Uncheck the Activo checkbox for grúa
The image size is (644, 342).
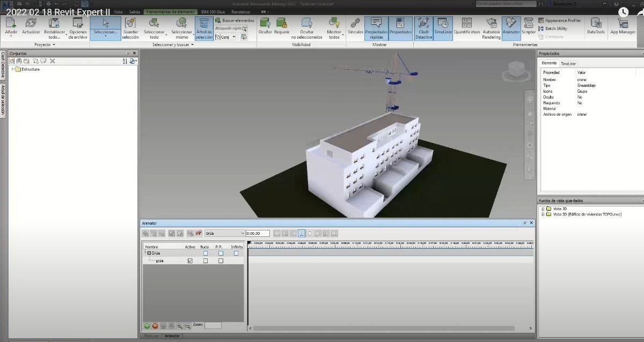point(190,261)
